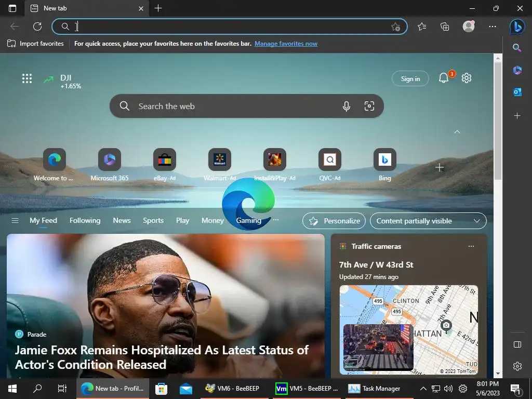Open Windows Start menu
This screenshot has height=399, width=532.
click(x=12, y=389)
